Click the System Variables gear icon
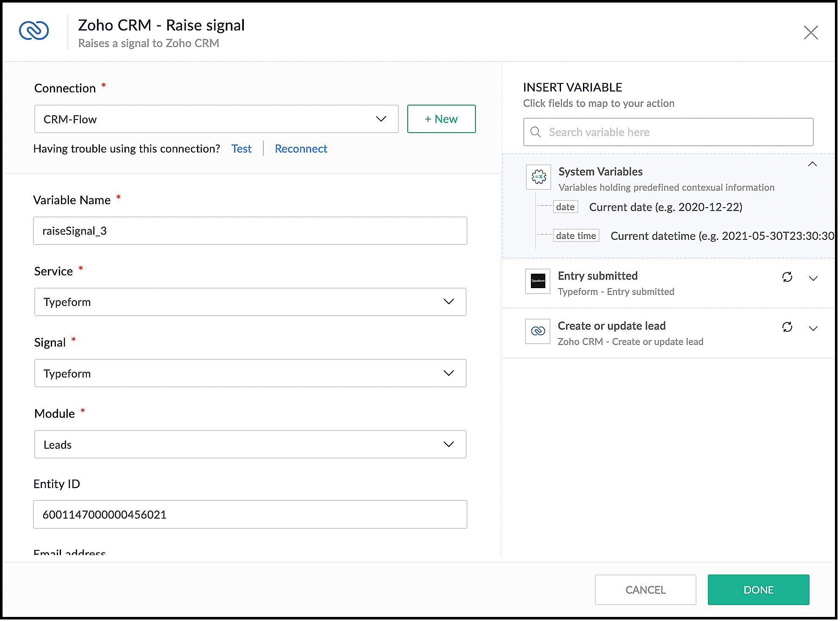The width and height of the screenshot is (840, 622). click(539, 177)
